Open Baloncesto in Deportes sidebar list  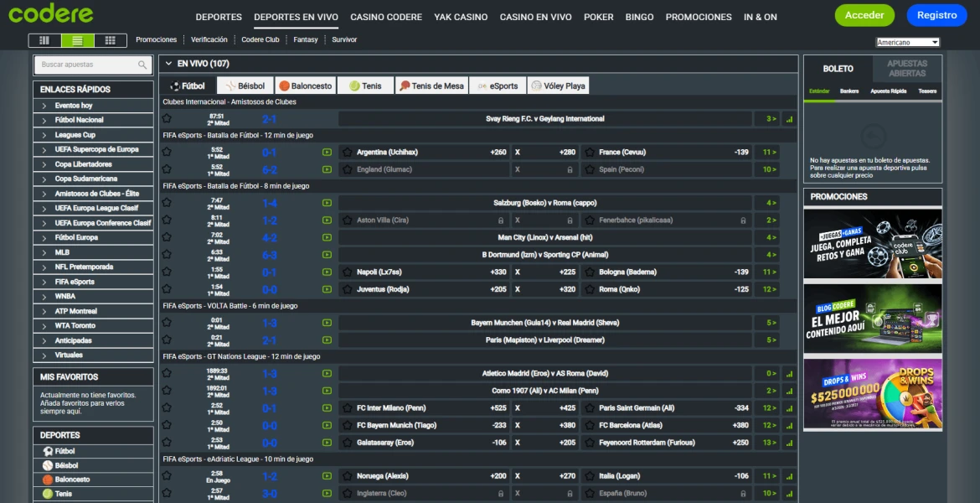pos(94,480)
